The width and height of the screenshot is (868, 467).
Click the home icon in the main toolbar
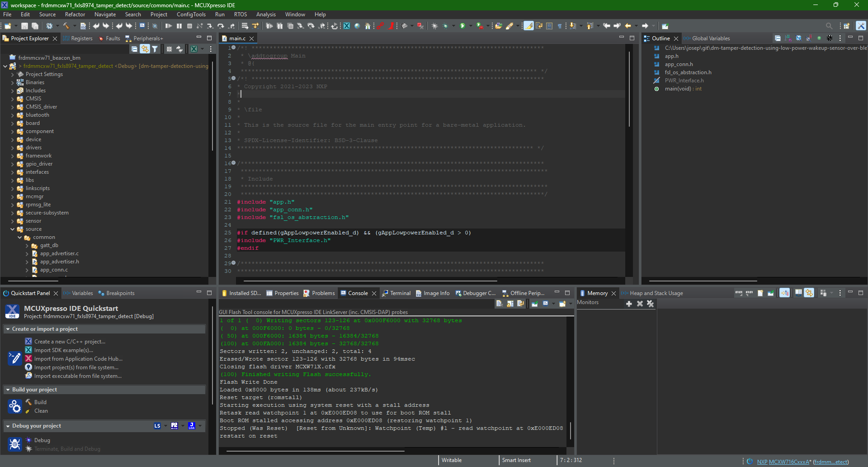point(368,26)
